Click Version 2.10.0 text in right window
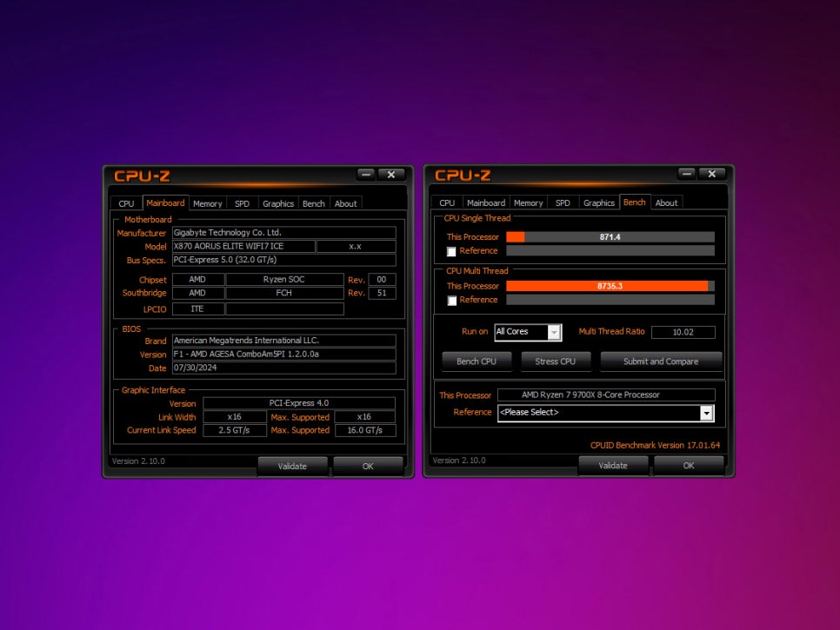The image size is (840, 630). click(459, 461)
